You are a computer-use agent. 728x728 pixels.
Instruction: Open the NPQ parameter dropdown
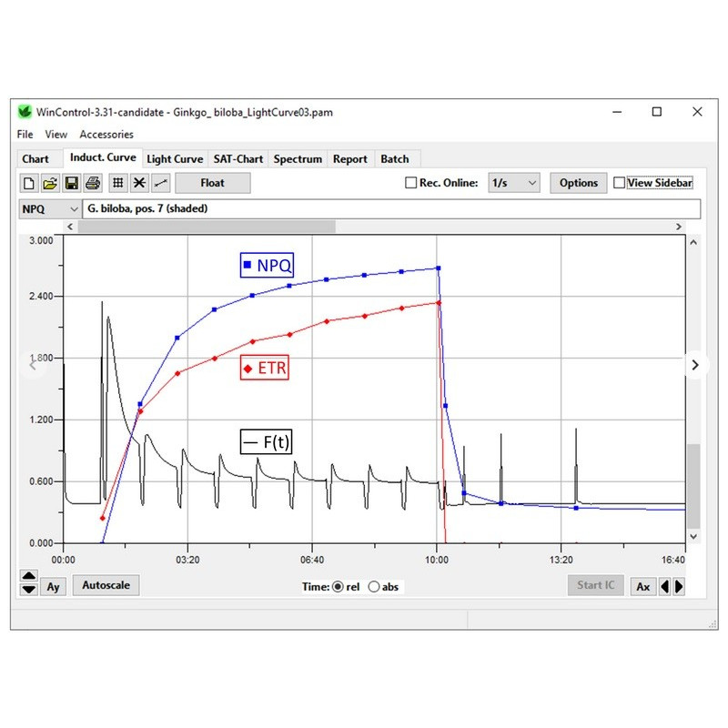click(50, 208)
